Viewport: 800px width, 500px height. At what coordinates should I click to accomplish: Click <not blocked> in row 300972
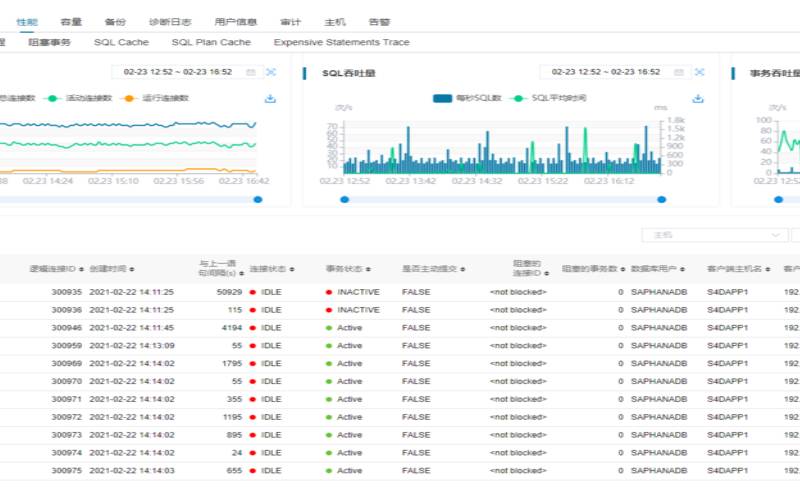tap(518, 417)
